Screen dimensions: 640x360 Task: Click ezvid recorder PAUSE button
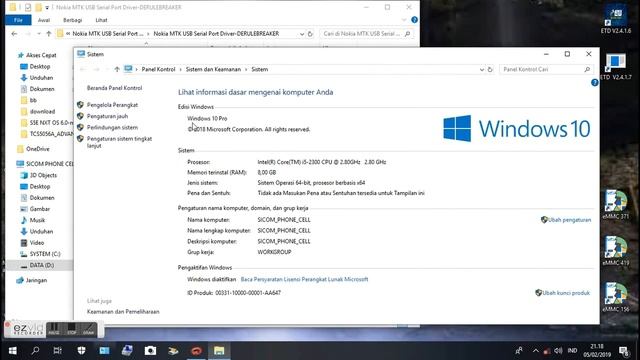pos(54,329)
